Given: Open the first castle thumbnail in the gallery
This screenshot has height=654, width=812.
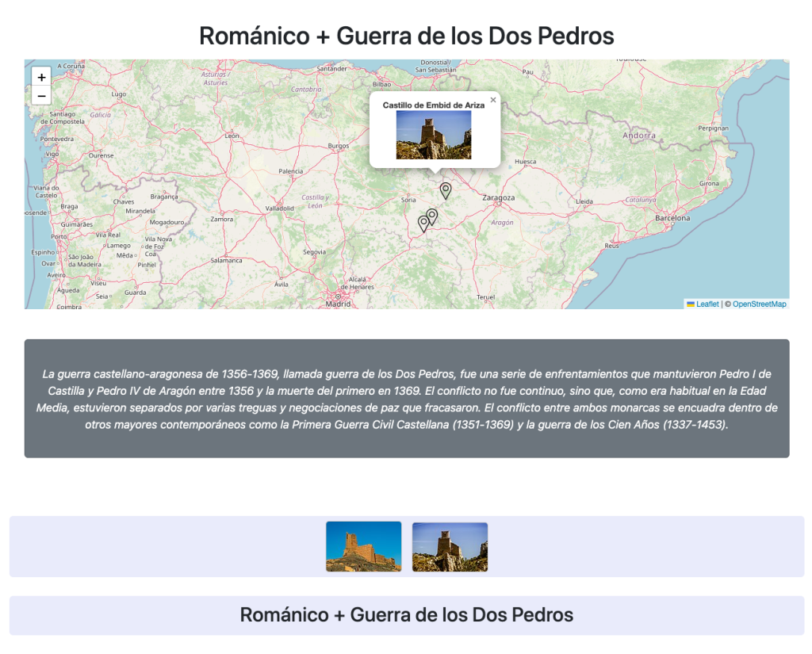Looking at the screenshot, I should pos(363,546).
